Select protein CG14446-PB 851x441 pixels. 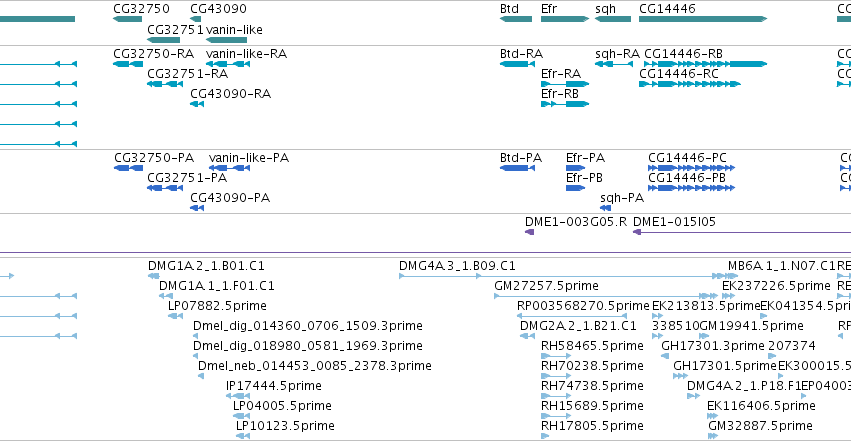tap(691, 188)
